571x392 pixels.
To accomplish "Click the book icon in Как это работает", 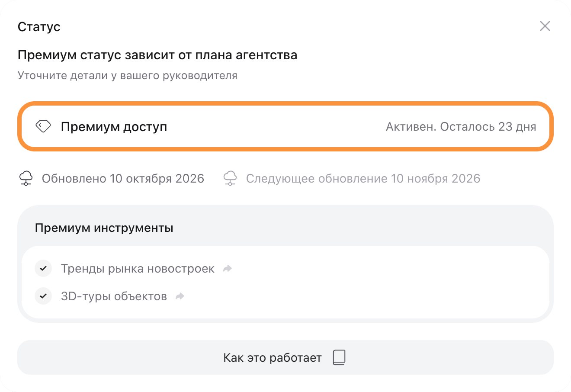I will pos(339,357).
